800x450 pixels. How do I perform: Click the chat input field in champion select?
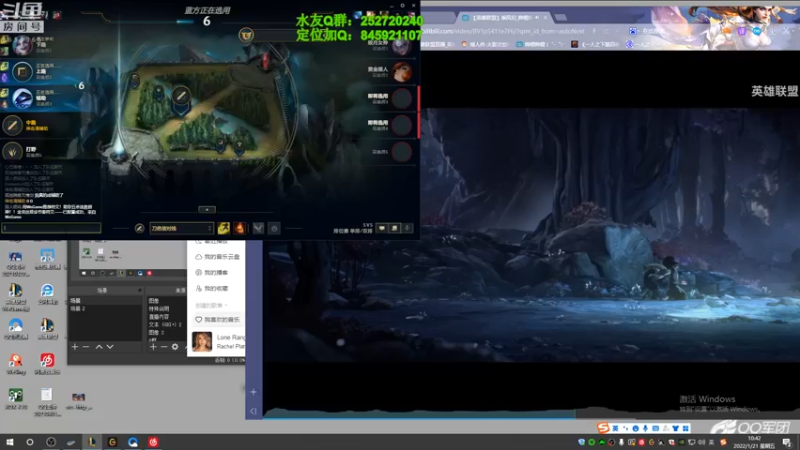pos(51,228)
